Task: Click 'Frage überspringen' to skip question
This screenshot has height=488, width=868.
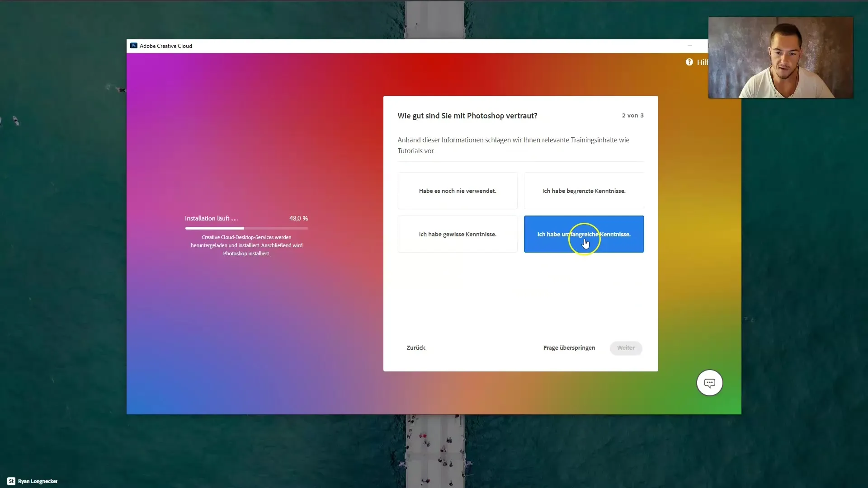Action: (x=569, y=347)
